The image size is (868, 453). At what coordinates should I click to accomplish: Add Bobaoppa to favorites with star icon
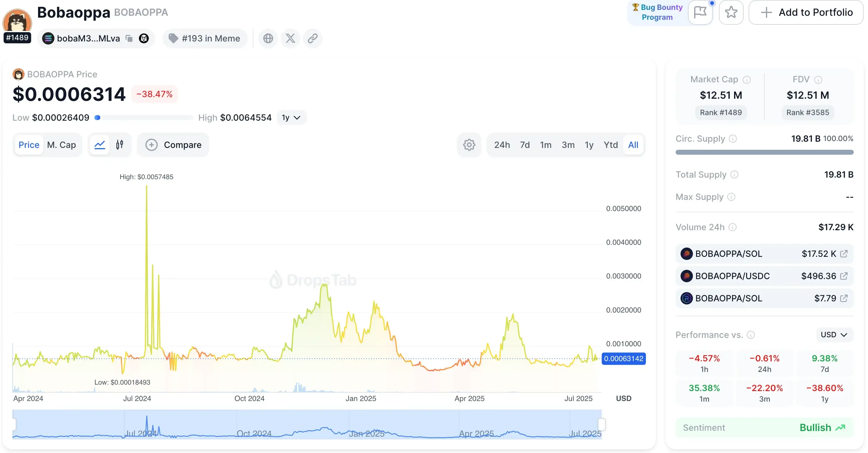(731, 12)
